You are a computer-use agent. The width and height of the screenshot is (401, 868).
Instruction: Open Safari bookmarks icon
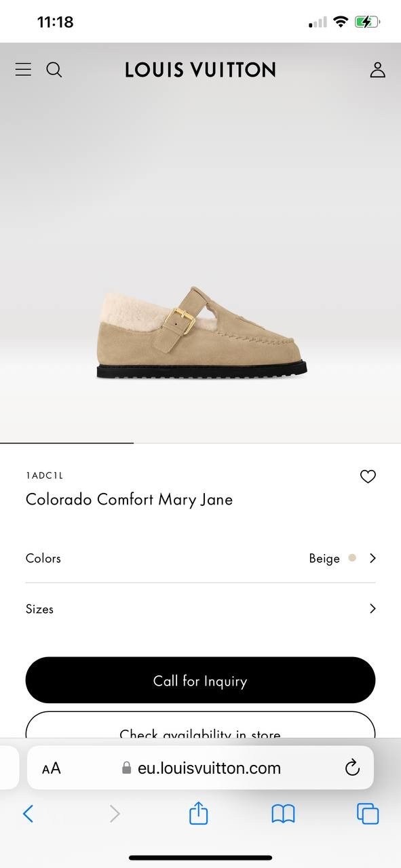[284, 813]
